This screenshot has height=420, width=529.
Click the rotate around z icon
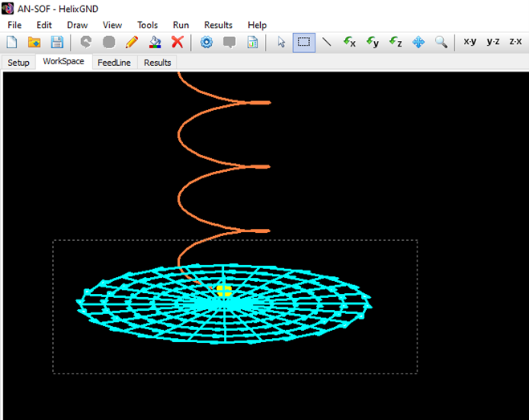point(396,43)
